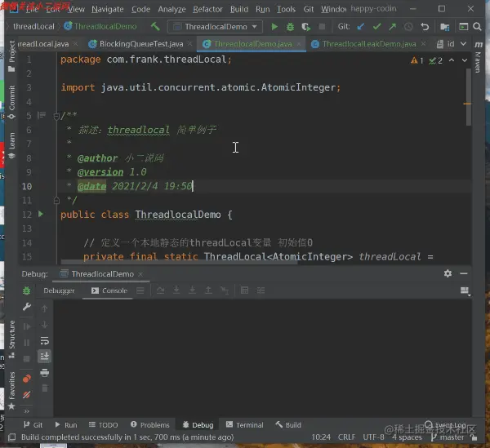This screenshot has height=448, width=490.
Task: Open the Problems tool window
Action: 150,425
